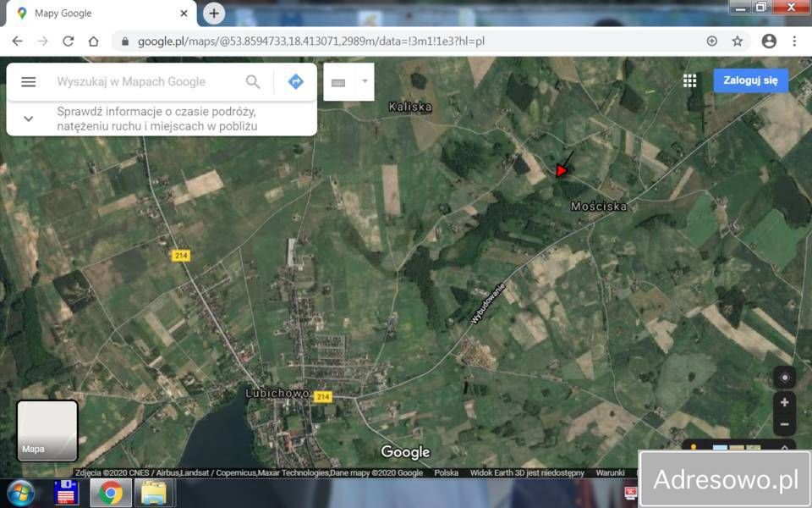Switch to Mapa layer thumbnail
This screenshot has height=508, width=812.
[x=47, y=431]
